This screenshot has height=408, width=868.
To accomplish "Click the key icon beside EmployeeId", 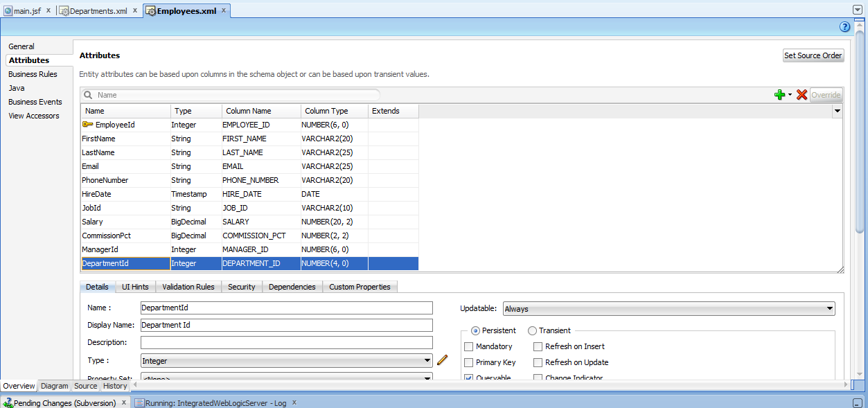I will tap(88, 124).
